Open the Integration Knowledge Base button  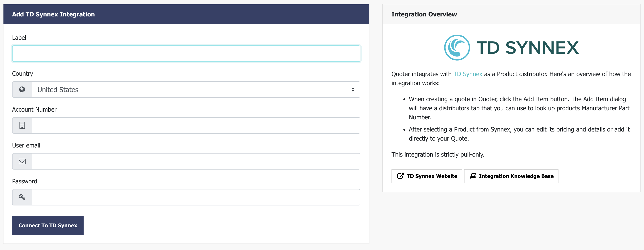pos(511,176)
